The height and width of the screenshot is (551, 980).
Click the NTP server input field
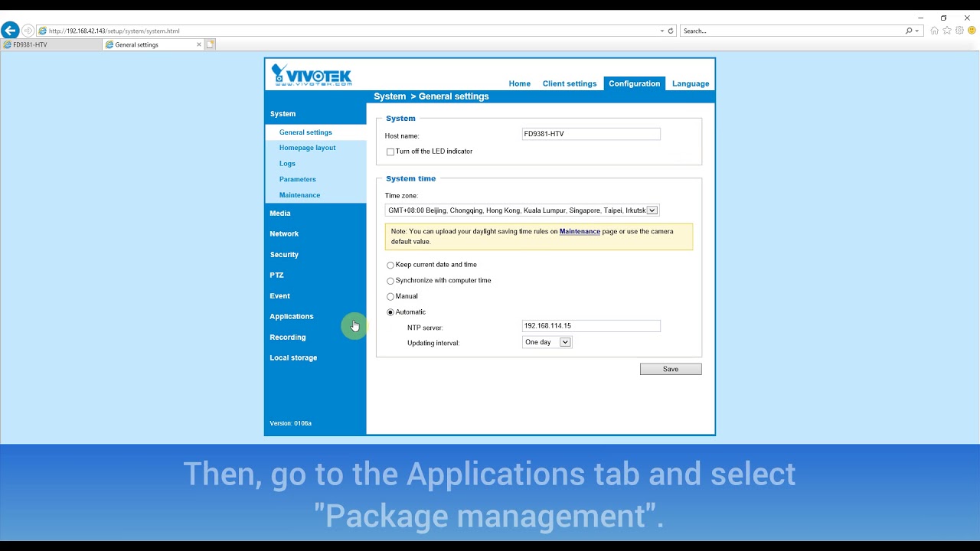point(591,326)
